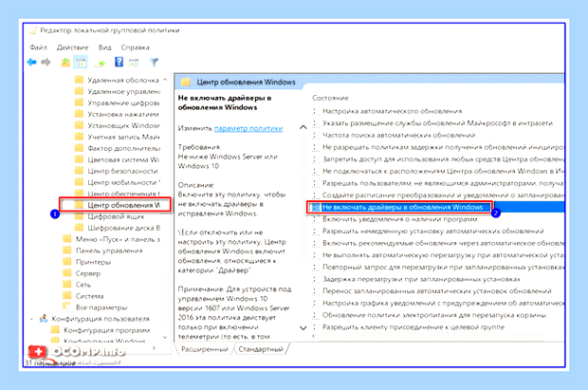Select the Цветовая система tree folder

tap(123, 159)
